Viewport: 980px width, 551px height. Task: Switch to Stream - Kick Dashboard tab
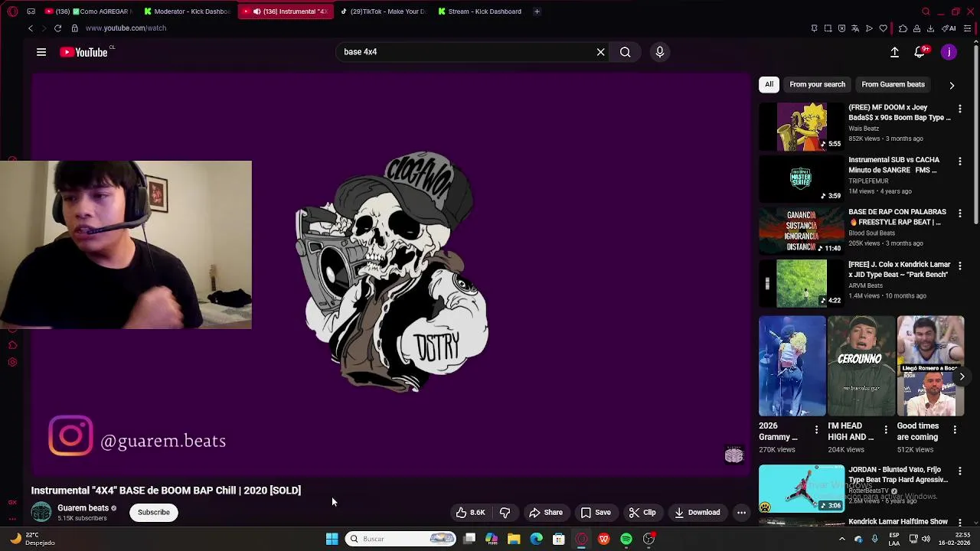pos(480,11)
